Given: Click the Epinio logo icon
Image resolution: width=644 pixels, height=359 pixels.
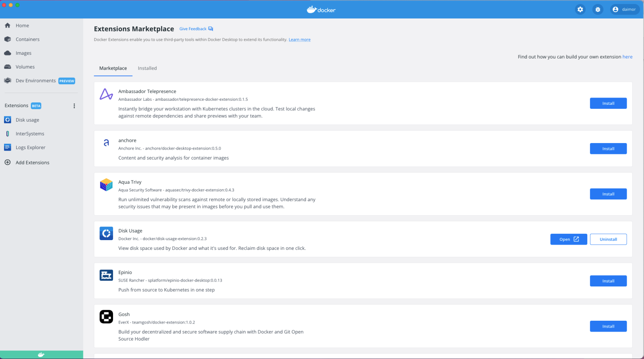Looking at the screenshot, I should tap(106, 275).
